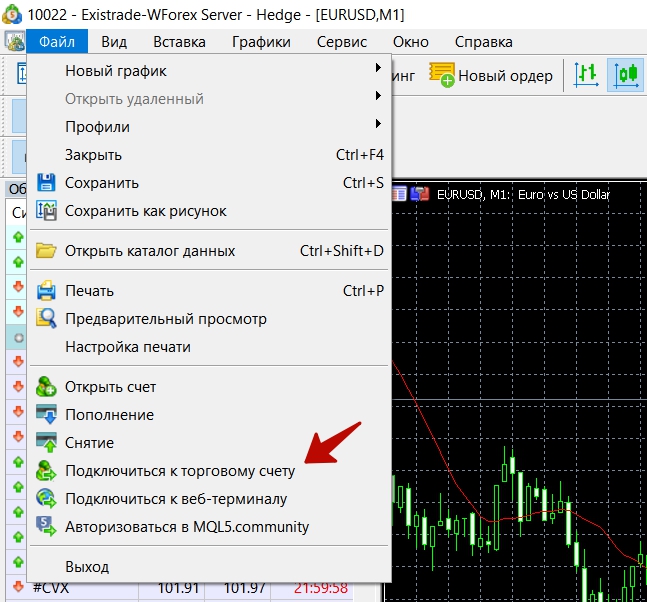The height and width of the screenshot is (602, 647).
Task: Switch chart to bar chart mode
Action: tap(586, 75)
